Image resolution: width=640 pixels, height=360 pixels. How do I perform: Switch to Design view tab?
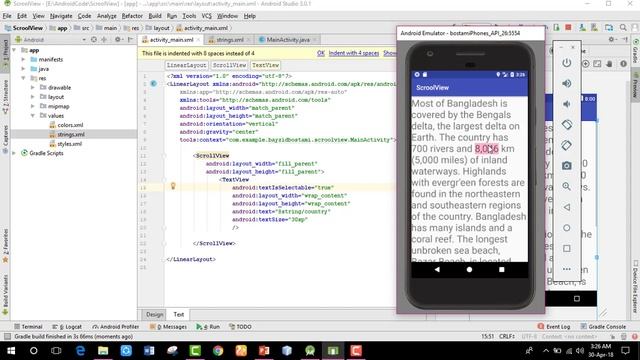[155, 314]
